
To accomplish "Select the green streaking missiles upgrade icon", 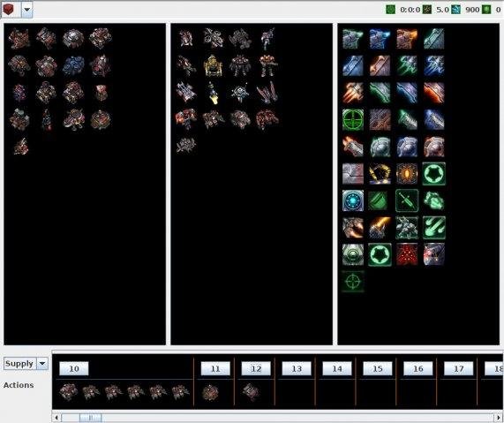I will pyautogui.click(x=433, y=228).
